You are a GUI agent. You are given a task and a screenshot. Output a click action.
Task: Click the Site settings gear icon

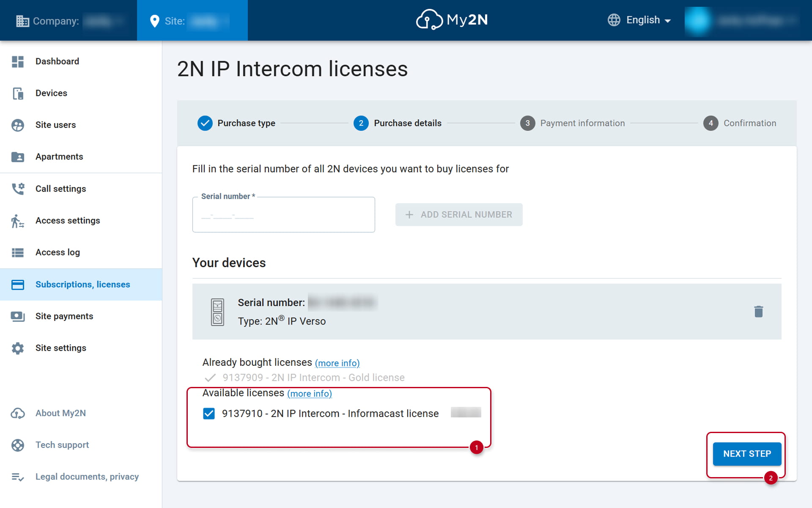18,348
